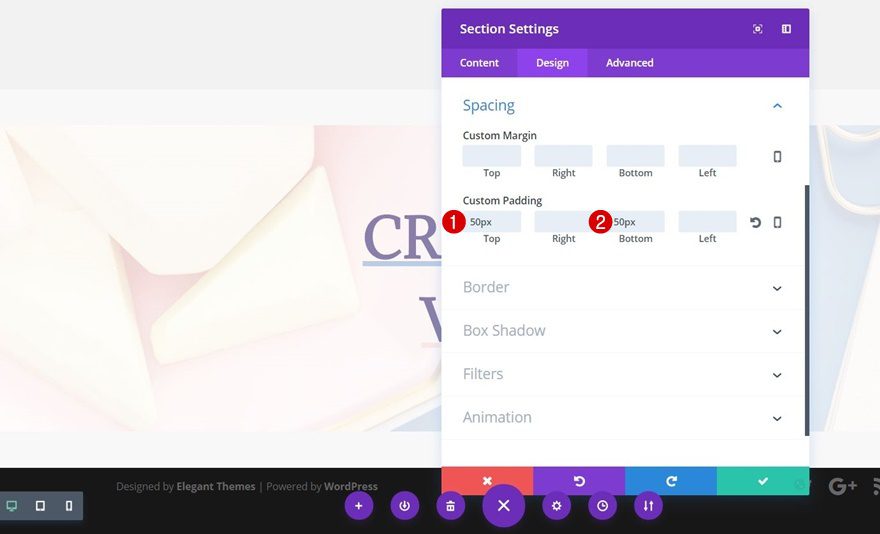Viewport: 880px width, 534px height.
Task: Click the plus icon to load from library
Action: (x=358, y=506)
